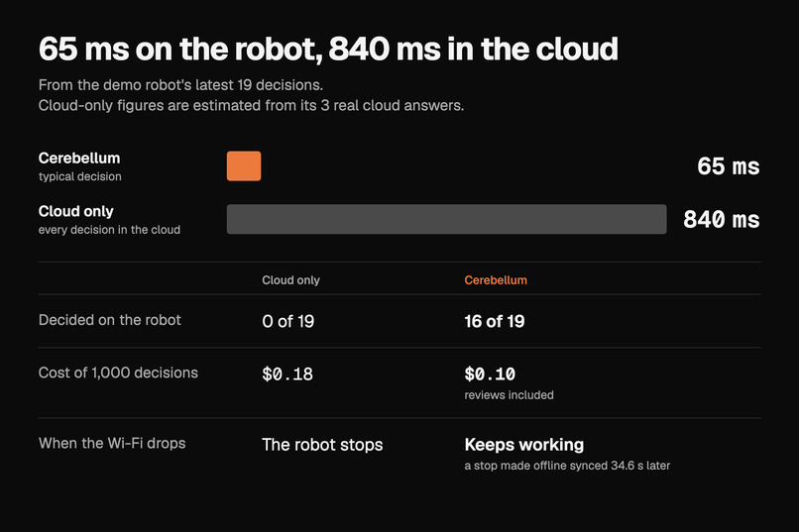Click the orange Cerebellum latency bar
This screenshot has width=799, height=532.
[244, 166]
